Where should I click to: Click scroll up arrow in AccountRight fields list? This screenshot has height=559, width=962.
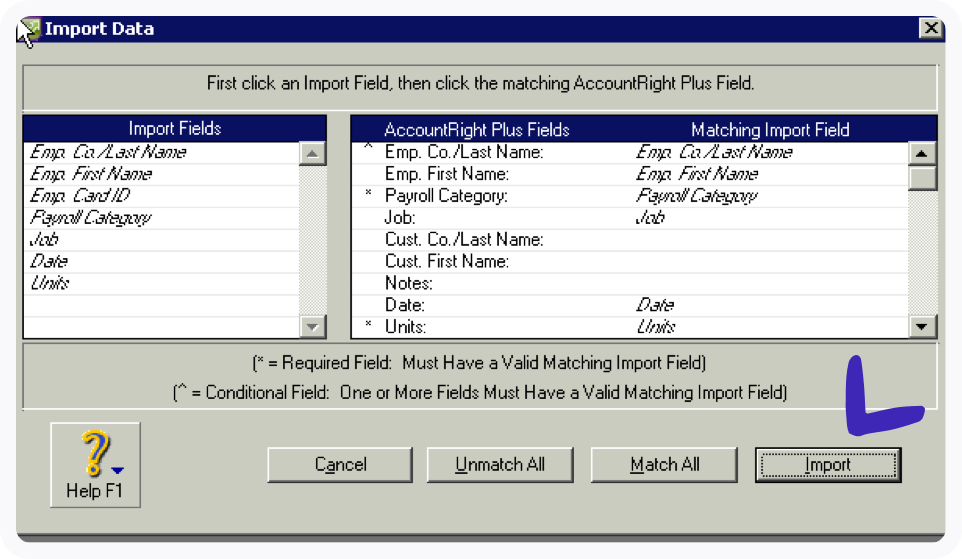point(922,153)
